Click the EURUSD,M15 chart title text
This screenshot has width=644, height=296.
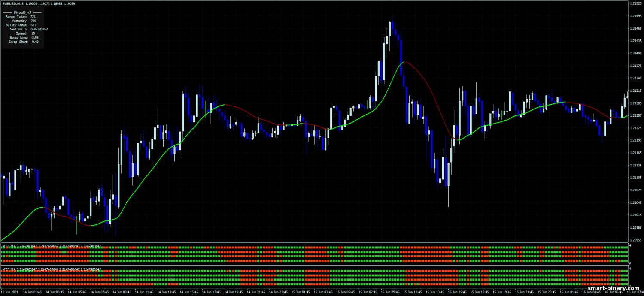[13, 4]
